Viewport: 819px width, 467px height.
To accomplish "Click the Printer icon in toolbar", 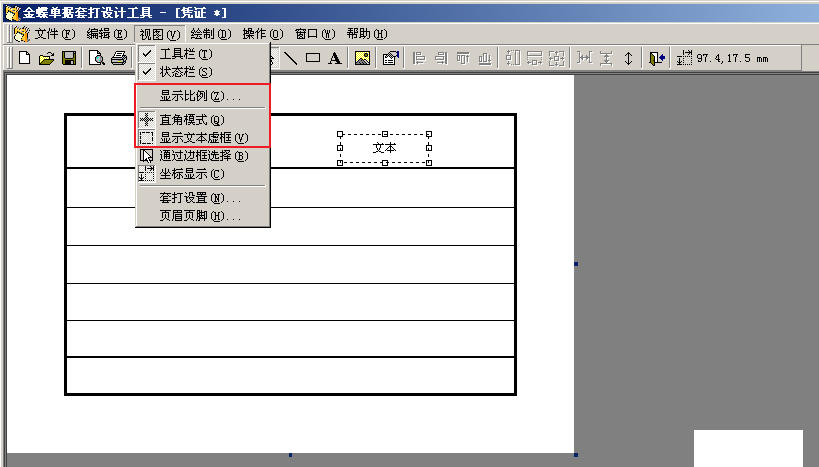I will coord(119,58).
